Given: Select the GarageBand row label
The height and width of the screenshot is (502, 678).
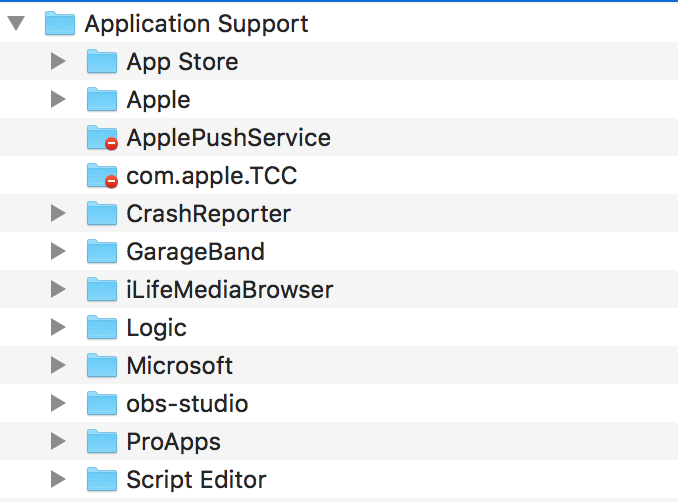Looking at the screenshot, I should pos(195,251).
